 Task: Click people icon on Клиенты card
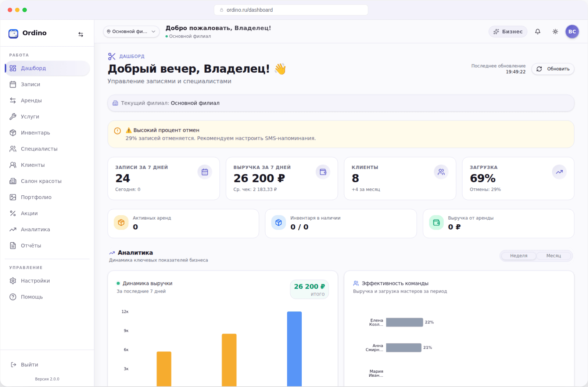click(x=441, y=172)
